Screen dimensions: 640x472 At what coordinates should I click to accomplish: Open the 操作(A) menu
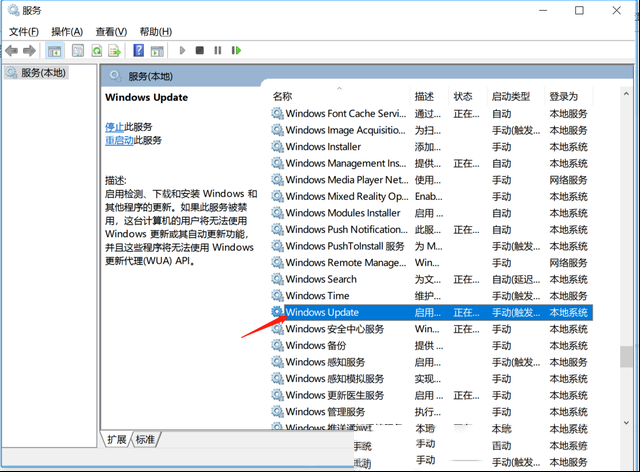67,31
